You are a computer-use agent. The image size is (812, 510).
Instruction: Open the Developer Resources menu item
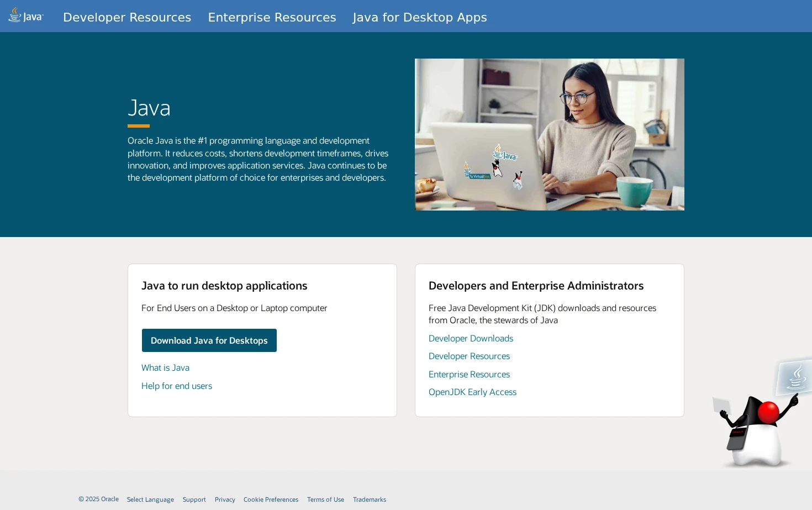point(127,17)
